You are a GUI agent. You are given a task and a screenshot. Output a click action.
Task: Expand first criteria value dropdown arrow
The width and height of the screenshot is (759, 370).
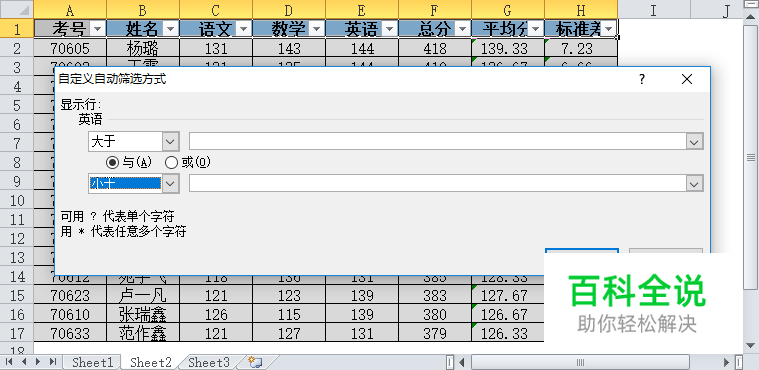coord(694,141)
